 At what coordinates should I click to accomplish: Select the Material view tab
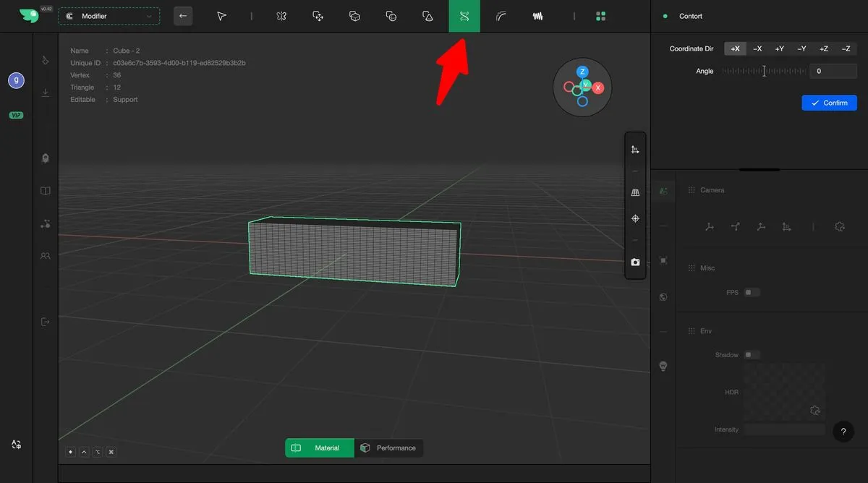pos(319,448)
